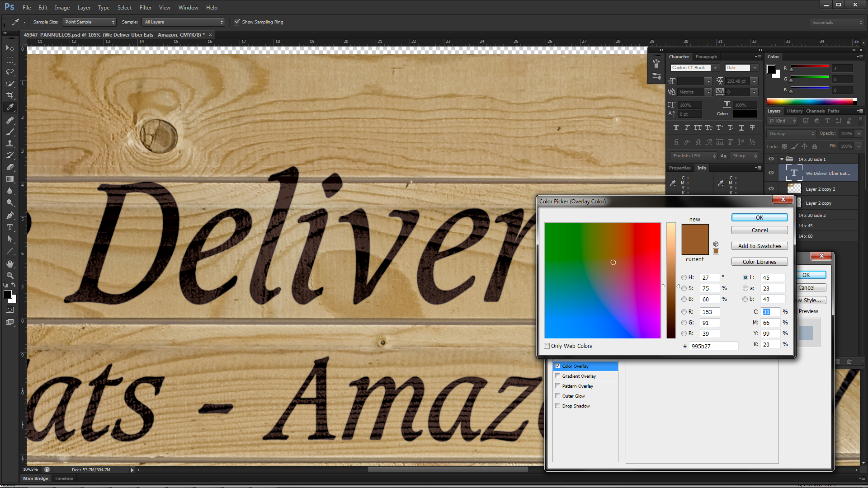The image size is (868, 488).
Task: Click OK in the Color Picker
Action: [x=759, y=218]
